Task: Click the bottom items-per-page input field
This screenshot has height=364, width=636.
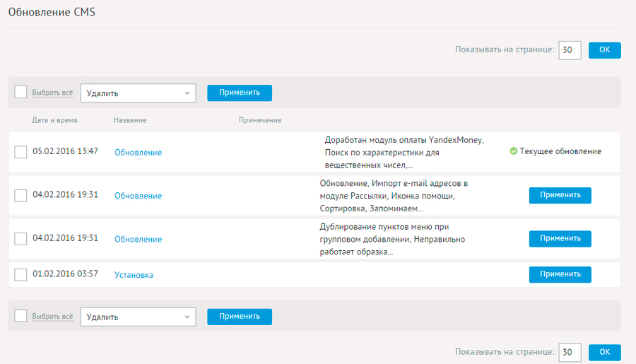Action: [570, 352]
